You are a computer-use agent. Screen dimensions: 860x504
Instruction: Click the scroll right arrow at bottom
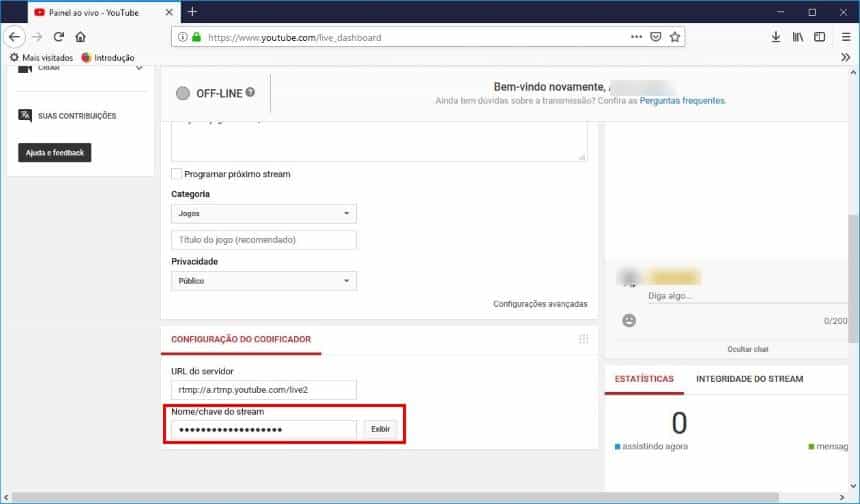pos(842,497)
